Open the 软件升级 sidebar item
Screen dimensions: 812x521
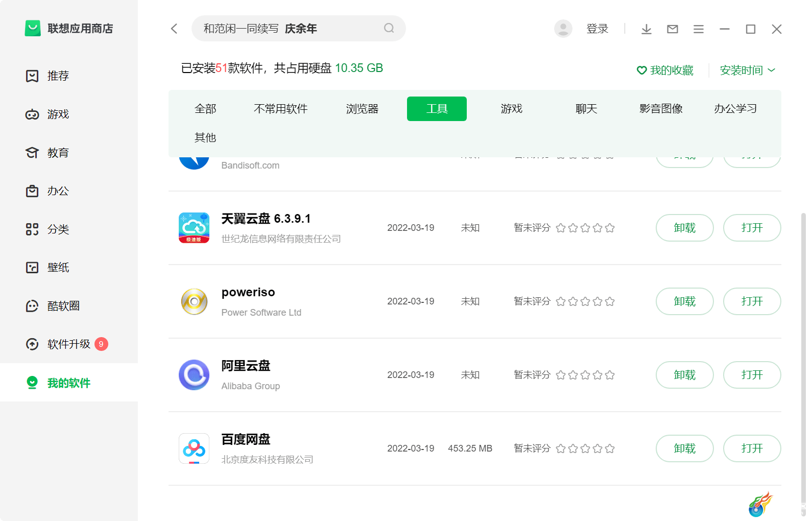coord(69,344)
